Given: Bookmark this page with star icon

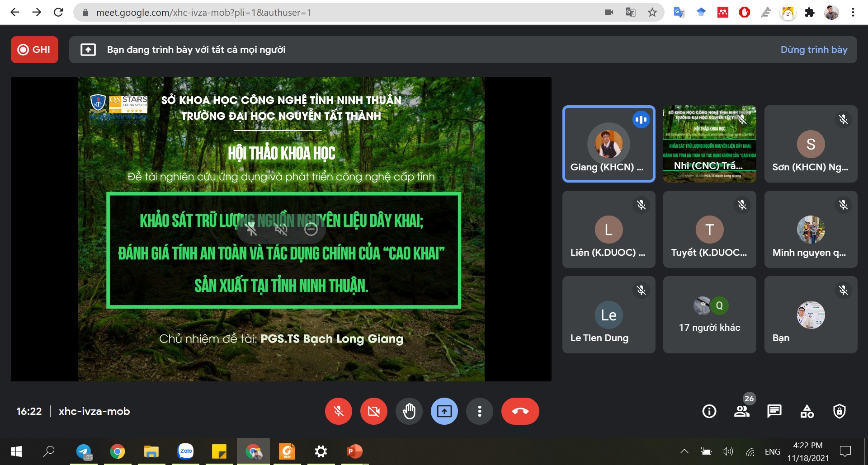Looking at the screenshot, I should pyautogui.click(x=652, y=12).
